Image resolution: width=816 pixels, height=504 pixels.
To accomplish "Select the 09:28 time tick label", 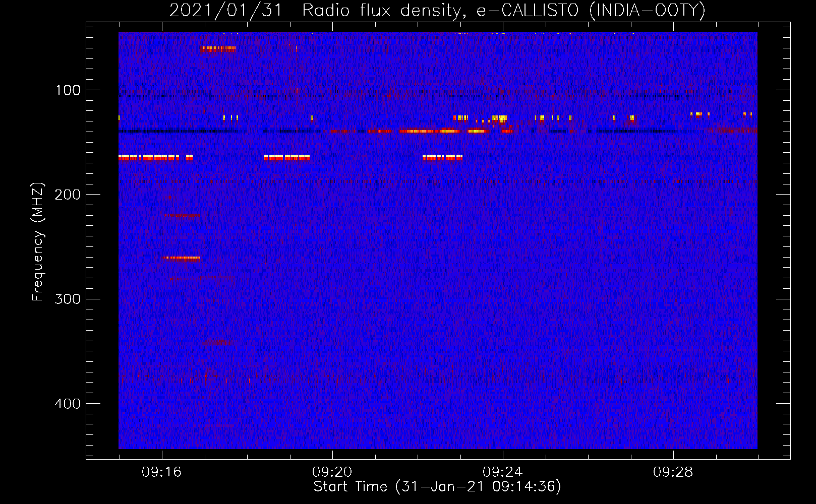I will [673, 472].
